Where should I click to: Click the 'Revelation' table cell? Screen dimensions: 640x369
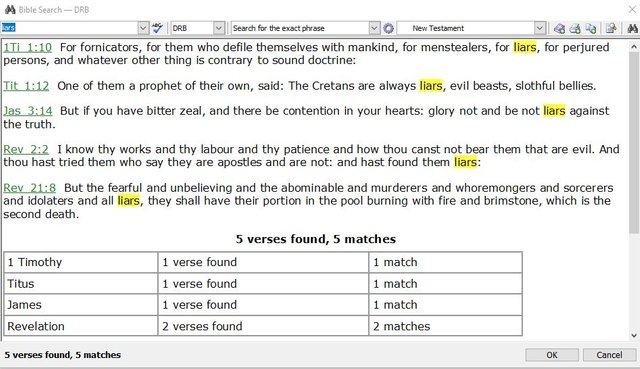click(81, 326)
